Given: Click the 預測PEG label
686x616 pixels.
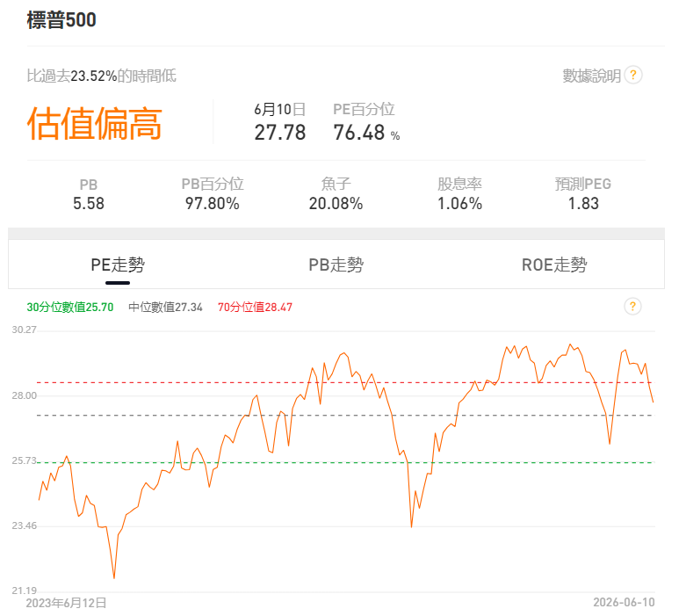Looking at the screenshot, I should (x=582, y=184).
